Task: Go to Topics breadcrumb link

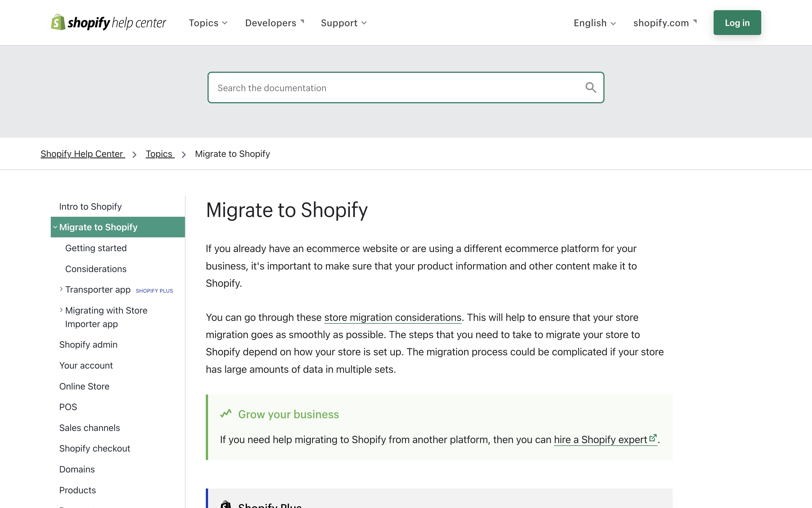Action: coord(160,154)
